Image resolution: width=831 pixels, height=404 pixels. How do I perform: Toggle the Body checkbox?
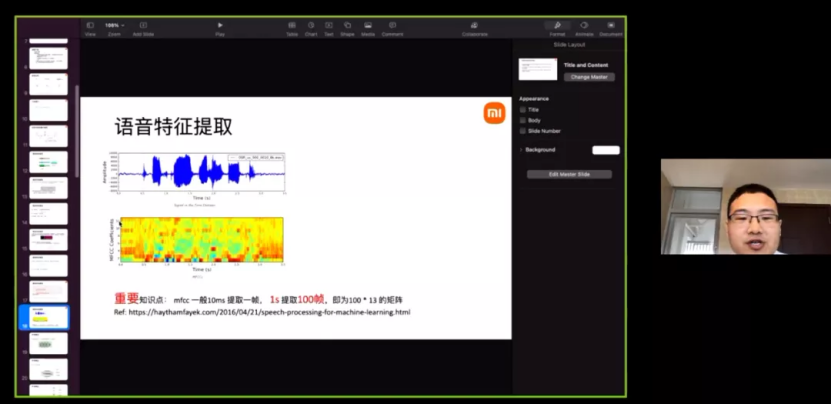click(523, 120)
